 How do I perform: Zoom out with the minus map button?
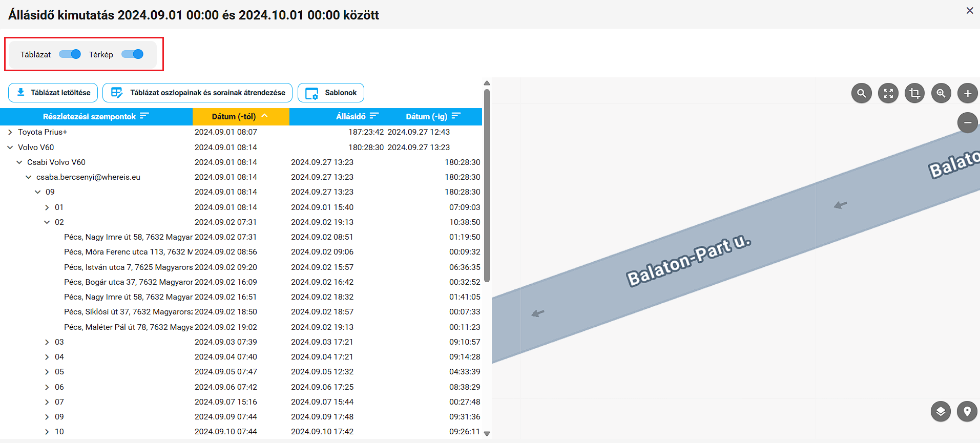967,122
